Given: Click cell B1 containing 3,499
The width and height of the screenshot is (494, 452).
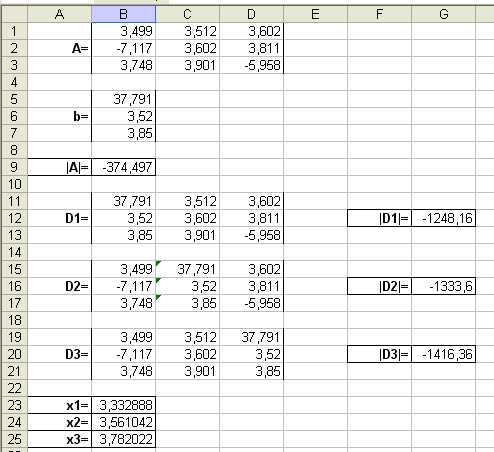Looking at the screenshot, I should pyautogui.click(x=123, y=31).
